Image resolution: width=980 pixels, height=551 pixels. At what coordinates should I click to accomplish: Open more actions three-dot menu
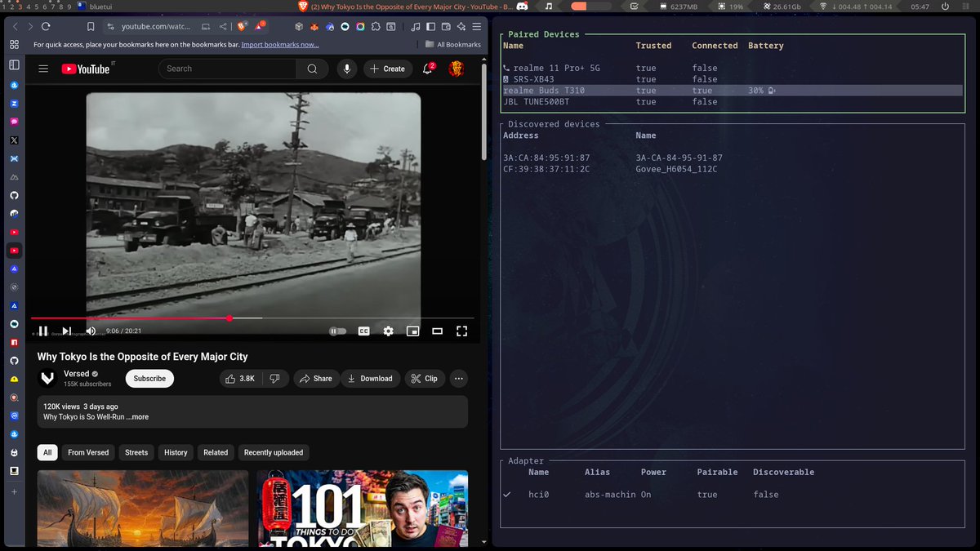459,379
